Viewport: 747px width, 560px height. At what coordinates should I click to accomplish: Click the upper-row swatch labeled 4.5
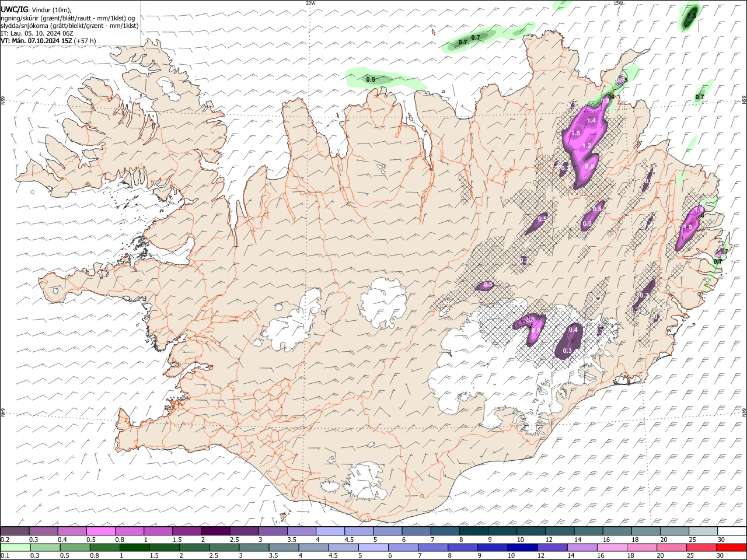coord(359,531)
